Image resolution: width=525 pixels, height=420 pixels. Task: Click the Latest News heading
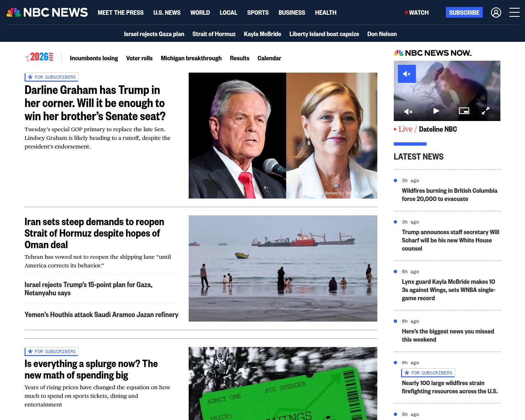tap(418, 157)
